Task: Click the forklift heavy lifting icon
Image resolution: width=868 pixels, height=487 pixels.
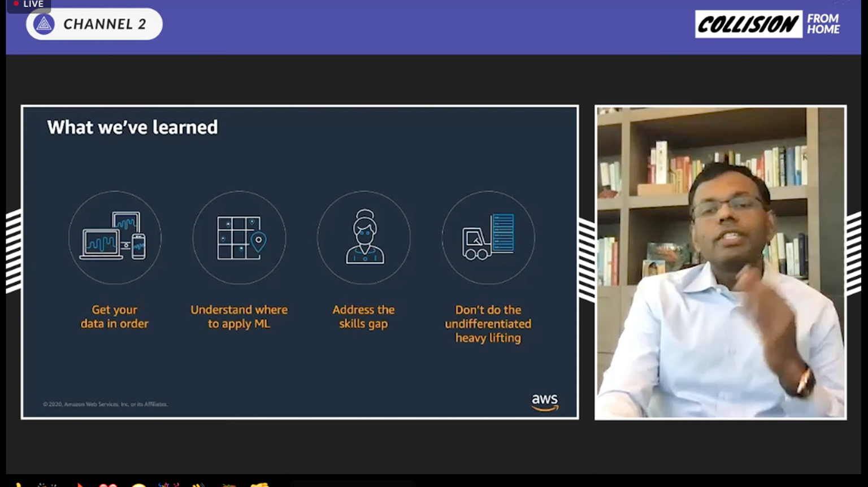Action: (488, 237)
